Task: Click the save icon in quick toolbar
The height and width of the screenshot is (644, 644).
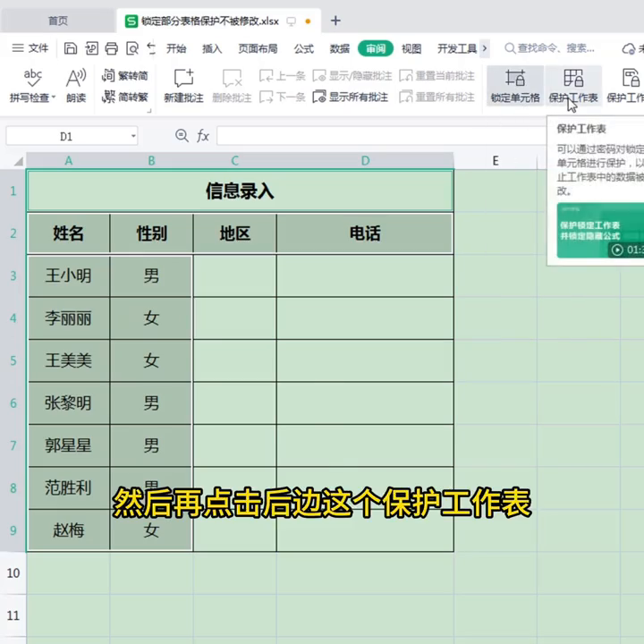Action: 71,48
